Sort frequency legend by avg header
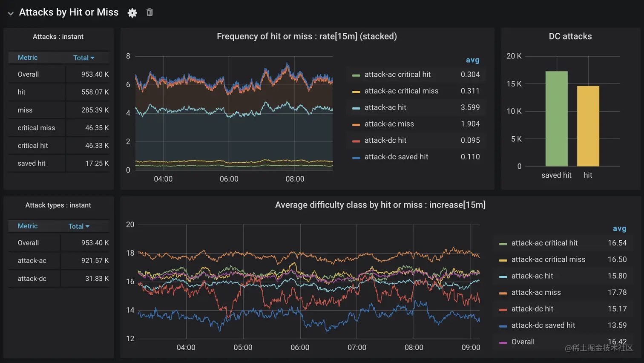644x363 pixels. click(x=472, y=60)
